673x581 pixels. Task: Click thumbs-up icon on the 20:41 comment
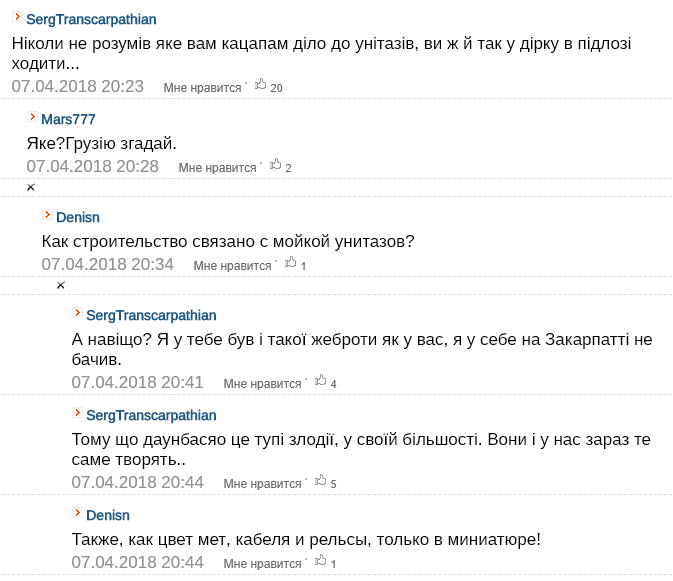click(x=321, y=381)
